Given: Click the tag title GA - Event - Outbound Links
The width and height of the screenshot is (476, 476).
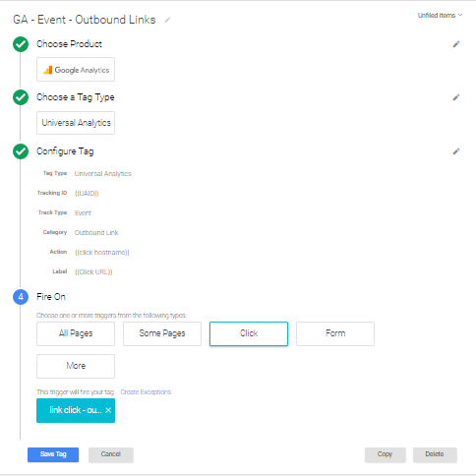Looking at the screenshot, I should pyautogui.click(x=85, y=20).
